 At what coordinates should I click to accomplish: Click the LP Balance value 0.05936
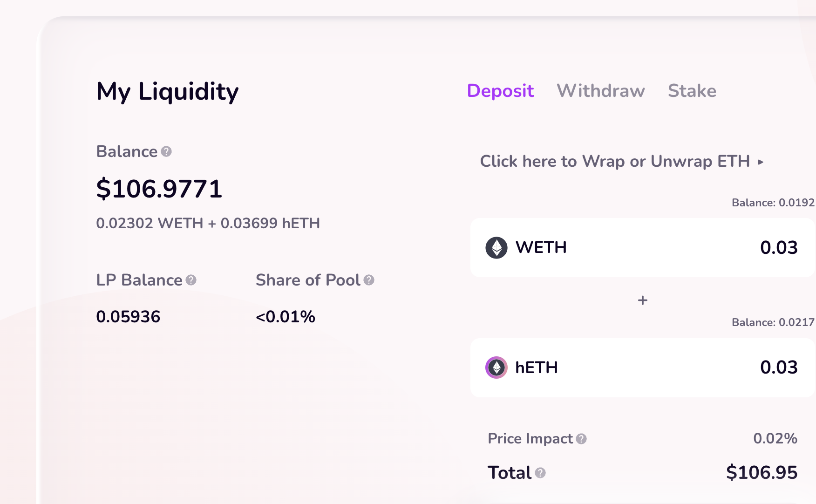[128, 317]
